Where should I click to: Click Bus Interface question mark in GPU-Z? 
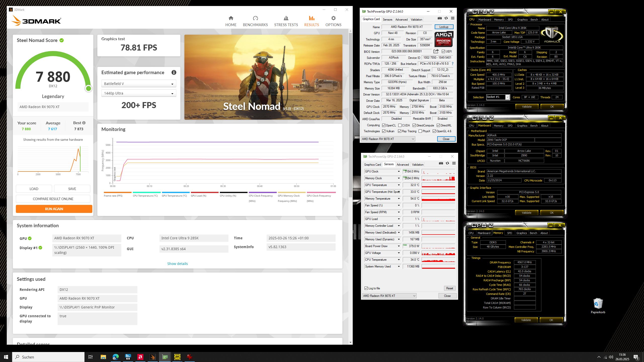click(x=453, y=64)
